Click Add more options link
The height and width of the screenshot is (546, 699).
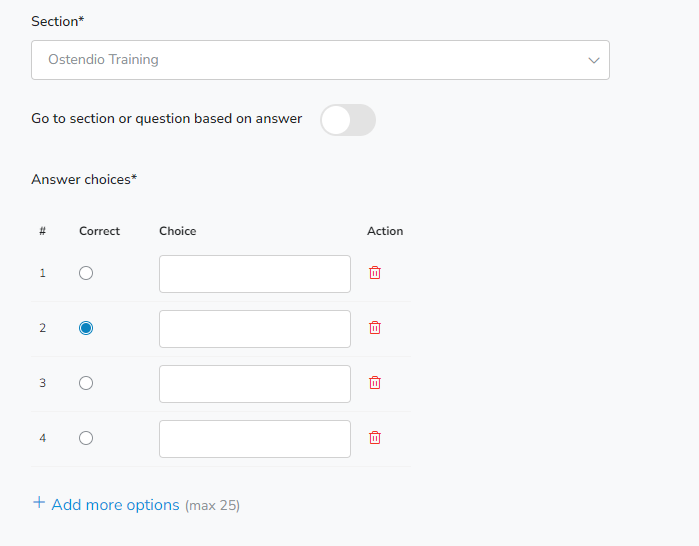[x=115, y=505]
